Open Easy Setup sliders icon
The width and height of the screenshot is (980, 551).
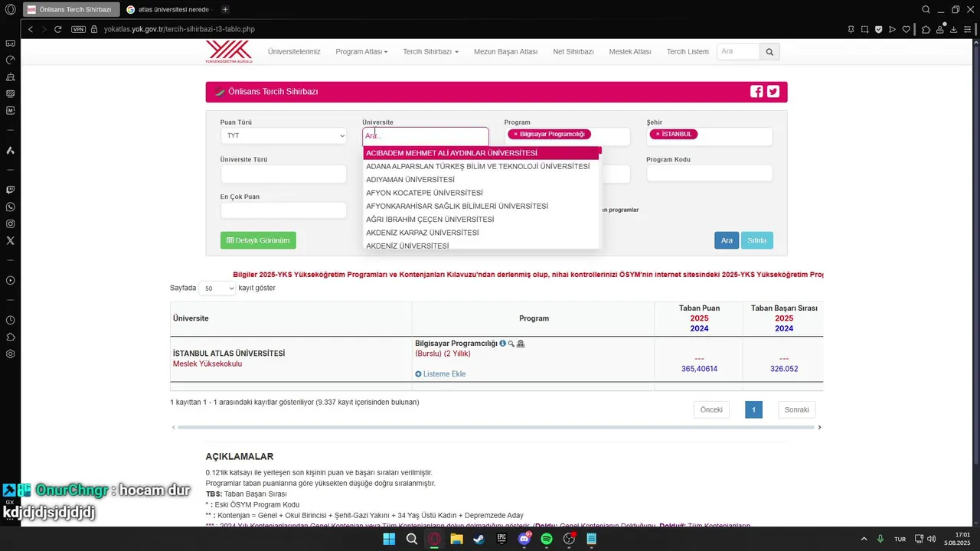[968, 29]
